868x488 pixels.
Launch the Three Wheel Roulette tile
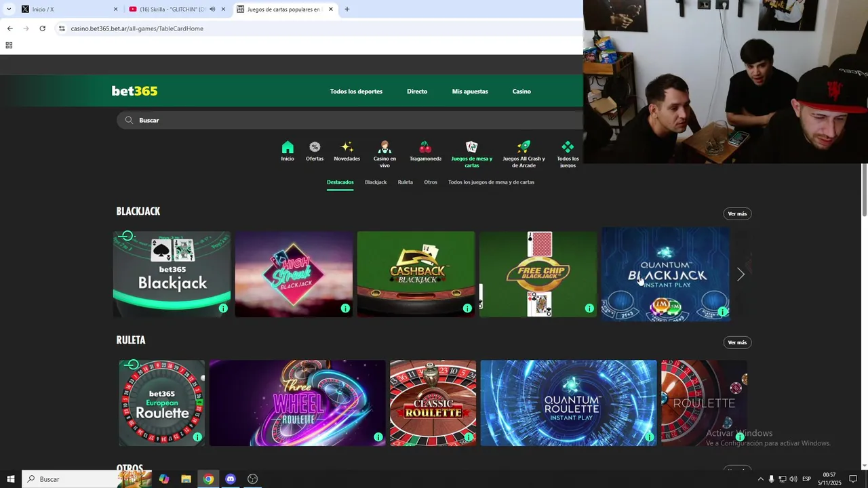click(x=297, y=403)
